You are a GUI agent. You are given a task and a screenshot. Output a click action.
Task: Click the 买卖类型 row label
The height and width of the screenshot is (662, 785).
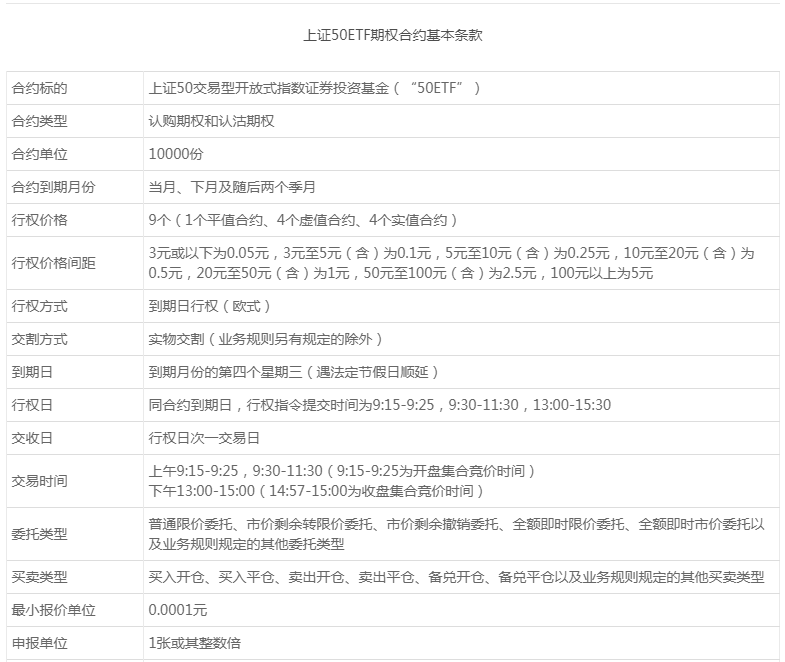point(39,577)
